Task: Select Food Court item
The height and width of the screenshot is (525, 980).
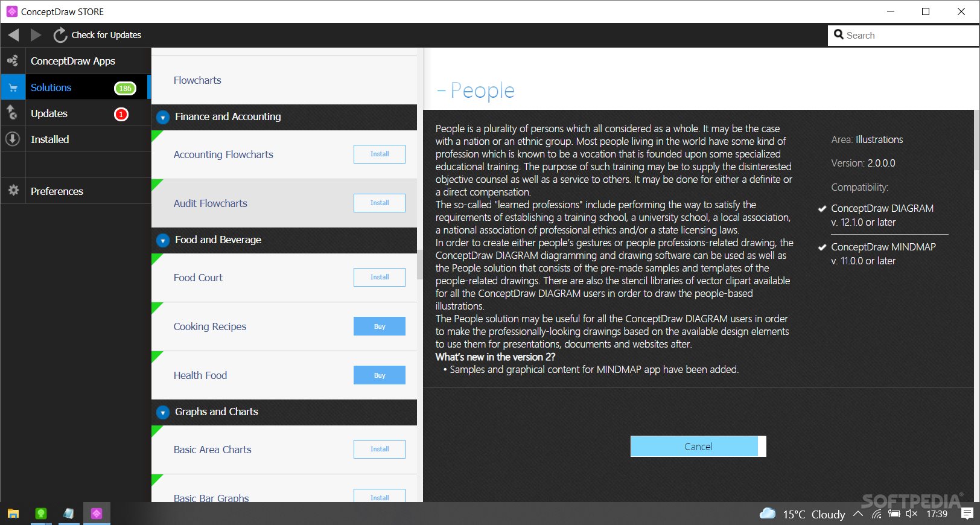Action: click(x=198, y=278)
